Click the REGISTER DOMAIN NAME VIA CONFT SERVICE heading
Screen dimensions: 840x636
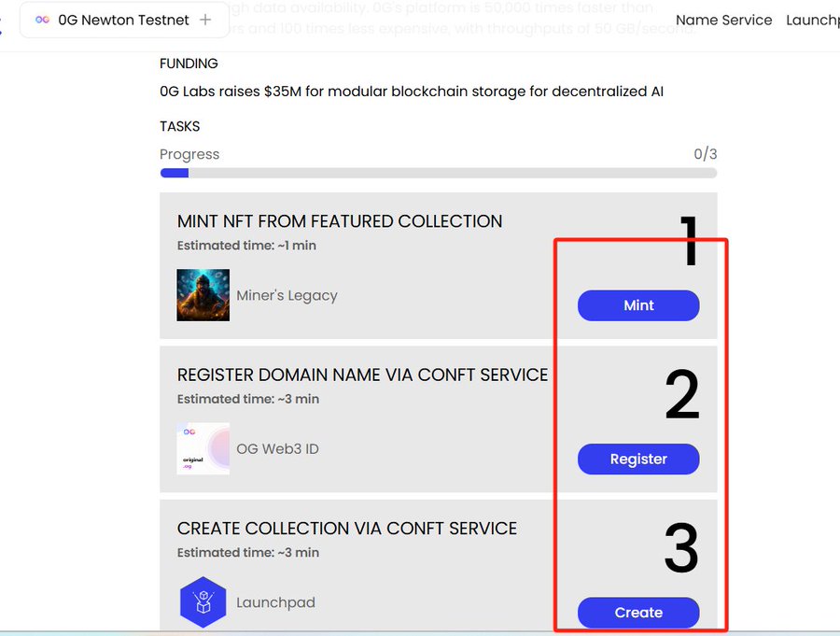[363, 375]
